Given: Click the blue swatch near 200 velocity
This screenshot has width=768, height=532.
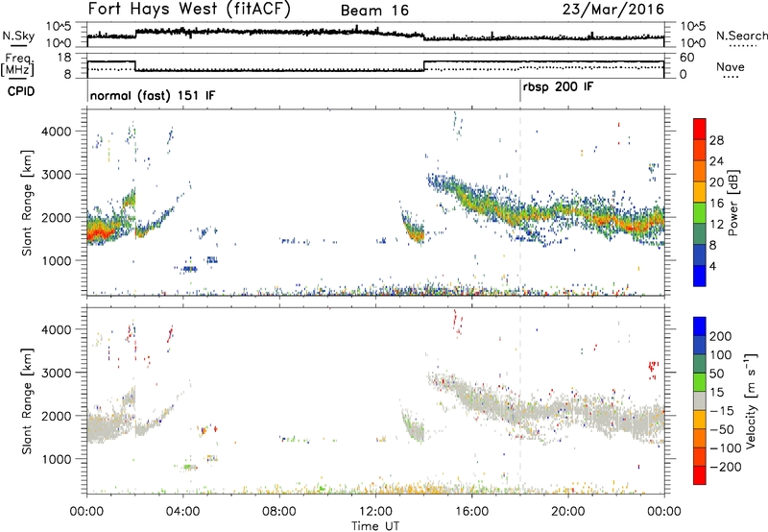Looking at the screenshot, I should pos(700,326).
